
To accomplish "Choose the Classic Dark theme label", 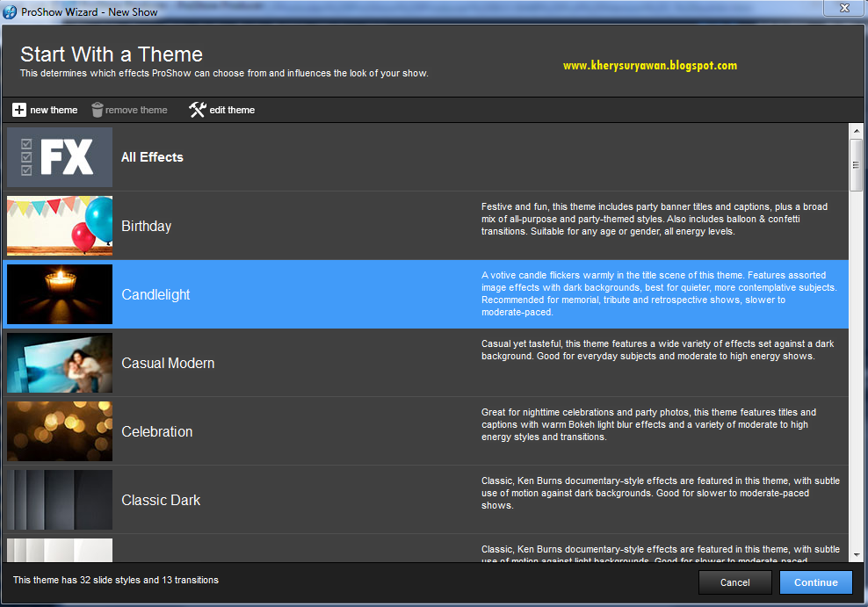I will coord(161,500).
